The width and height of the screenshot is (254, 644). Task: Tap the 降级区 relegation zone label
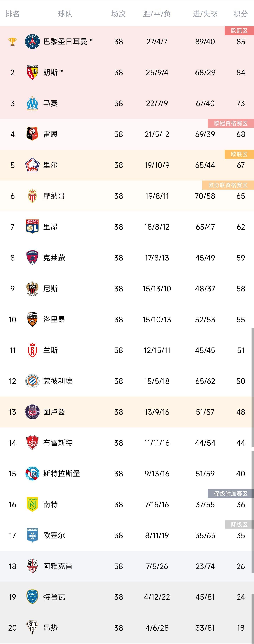(239, 525)
